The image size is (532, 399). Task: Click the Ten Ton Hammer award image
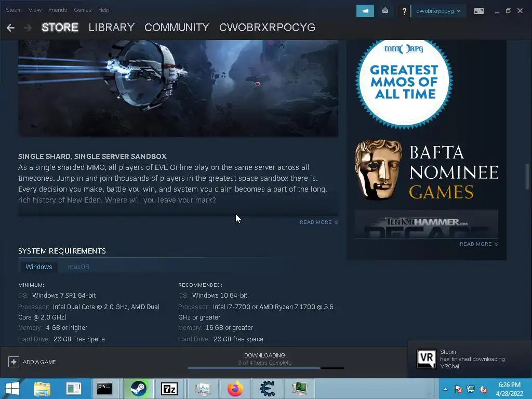pyautogui.click(x=427, y=224)
